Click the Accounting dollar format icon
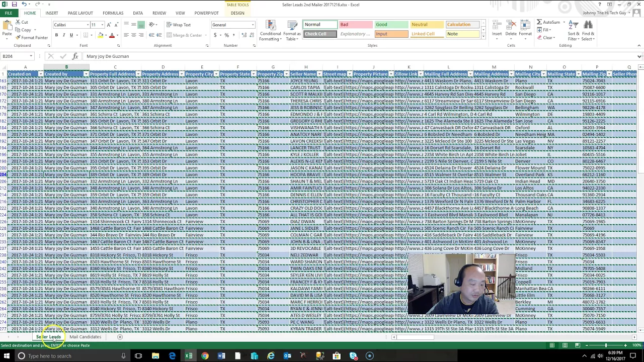644x362 pixels. [215, 35]
